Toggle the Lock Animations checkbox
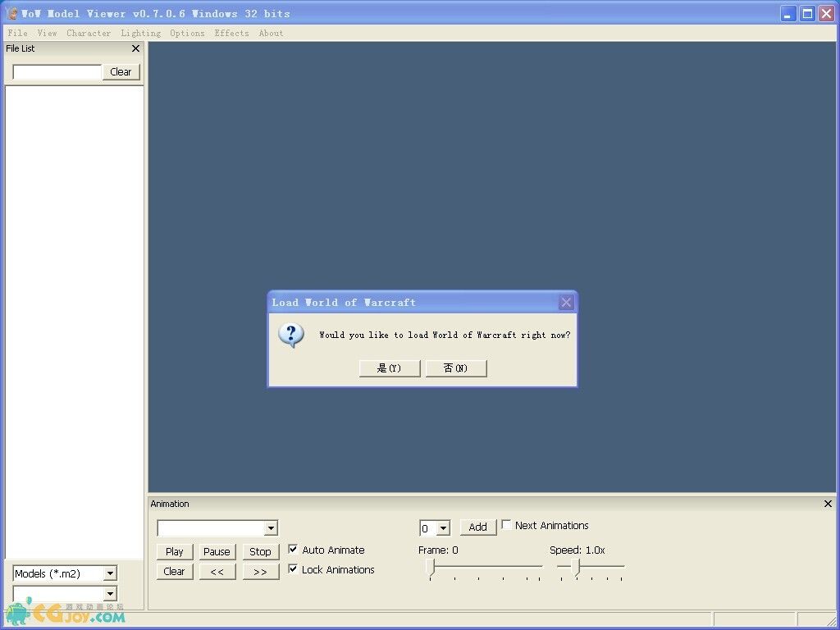 293,569
